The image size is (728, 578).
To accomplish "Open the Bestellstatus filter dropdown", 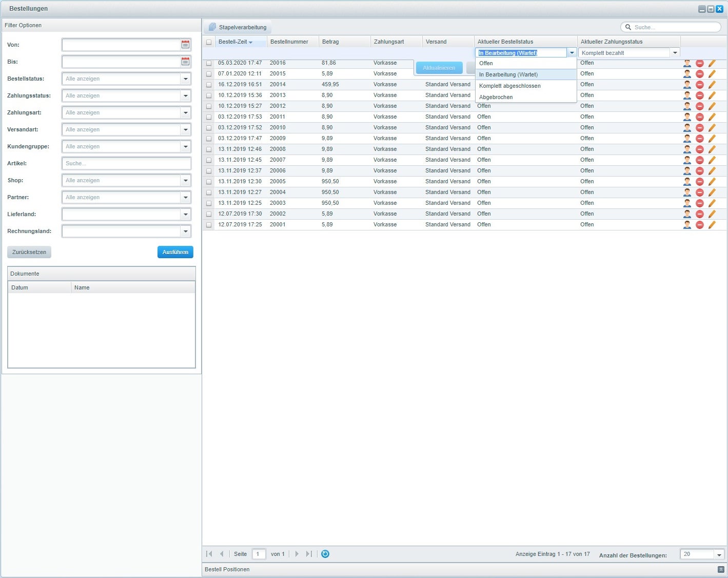I will [x=186, y=79].
